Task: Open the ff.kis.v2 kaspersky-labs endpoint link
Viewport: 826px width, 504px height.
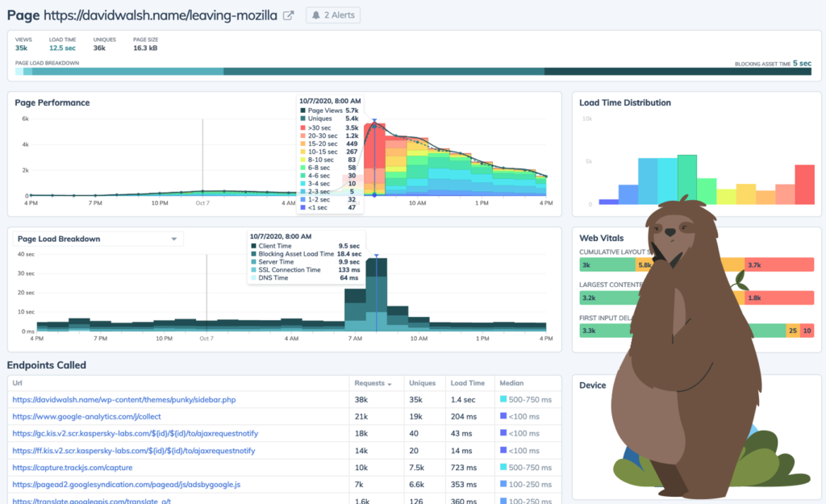Action: click(x=134, y=451)
